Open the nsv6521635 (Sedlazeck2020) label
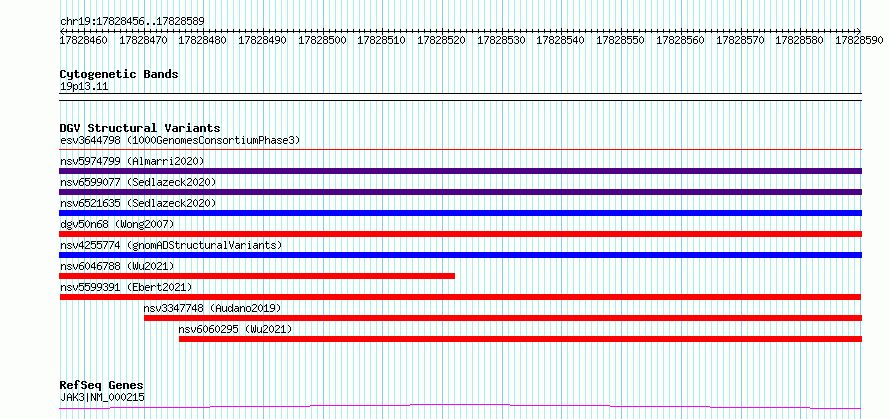This screenshot has height=419, width=890. point(138,203)
